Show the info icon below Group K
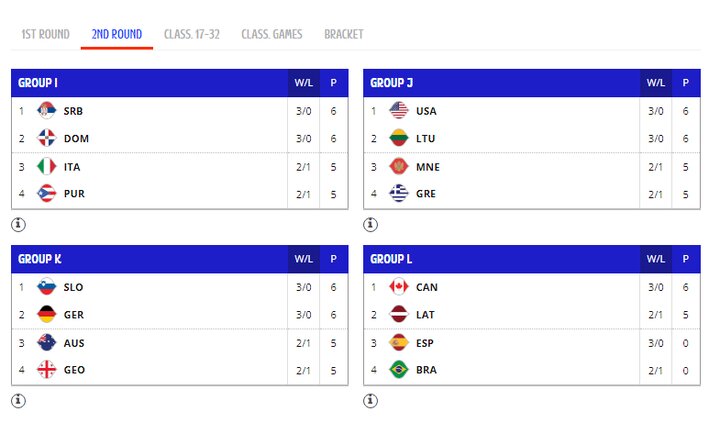The width and height of the screenshot is (720, 423). [18, 401]
